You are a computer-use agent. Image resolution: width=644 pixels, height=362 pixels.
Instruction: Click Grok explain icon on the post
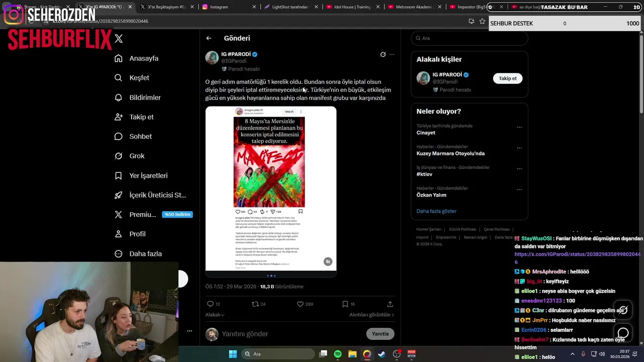[x=383, y=54]
